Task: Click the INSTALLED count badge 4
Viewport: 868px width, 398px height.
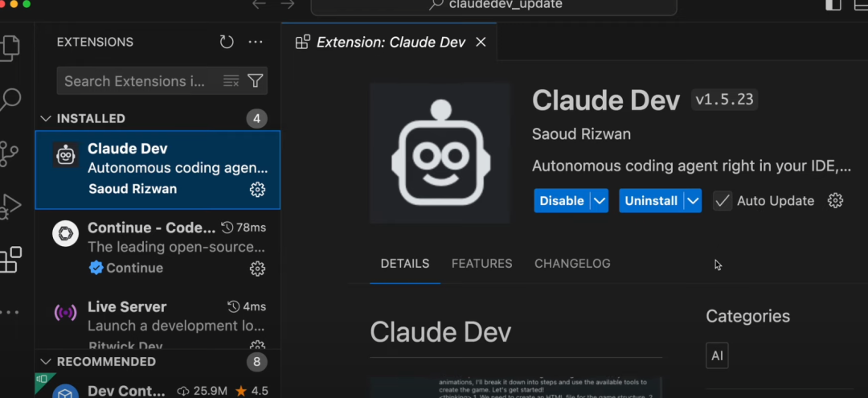Action: click(257, 118)
